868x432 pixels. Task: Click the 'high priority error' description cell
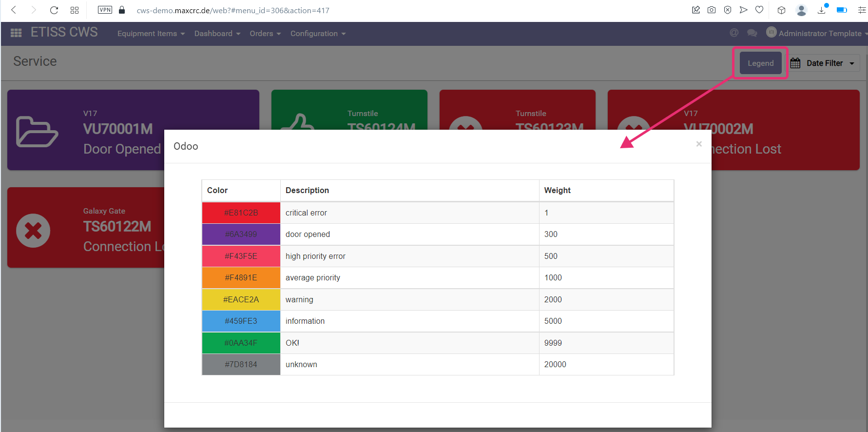410,256
